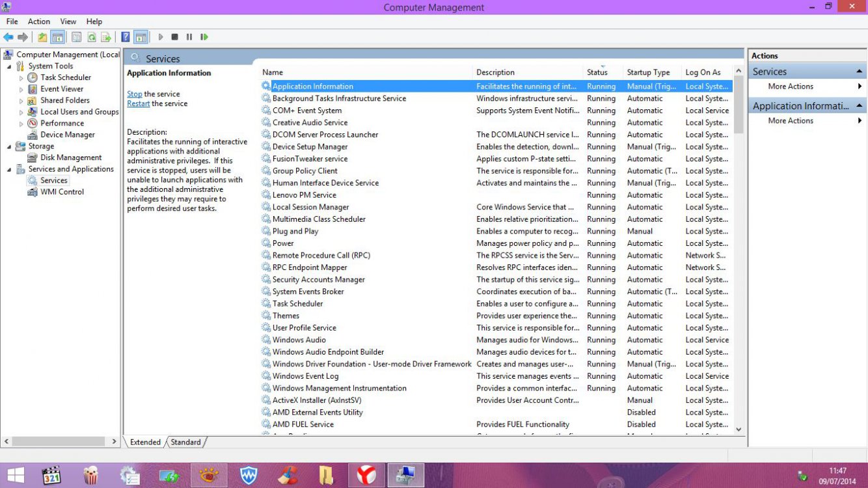Collapse the System Tools tree node
Image resolution: width=868 pixels, height=488 pixels.
9,66
